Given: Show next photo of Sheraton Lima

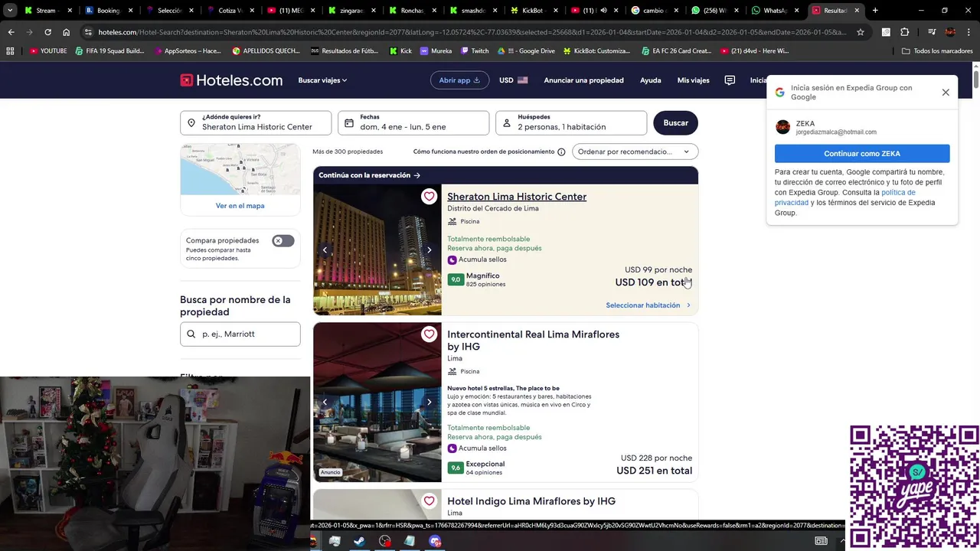Looking at the screenshot, I should tap(430, 250).
